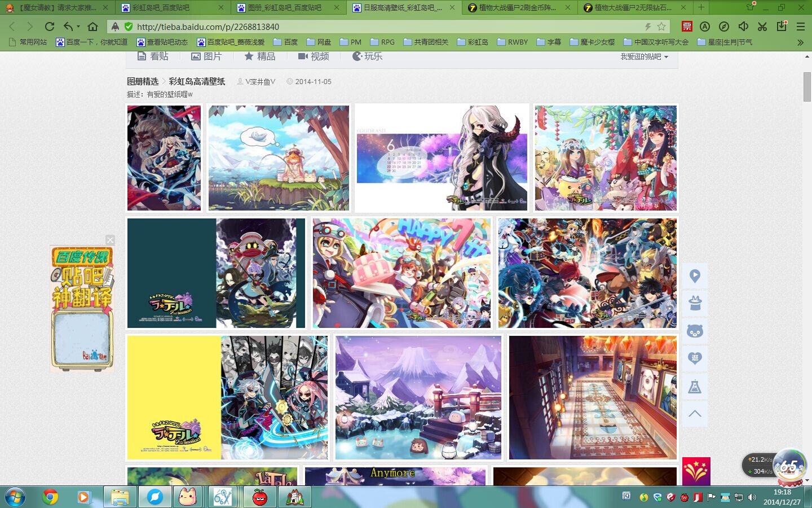The image size is (812, 508).
Task: Open the browser downloads icon
Action: tap(782, 26)
